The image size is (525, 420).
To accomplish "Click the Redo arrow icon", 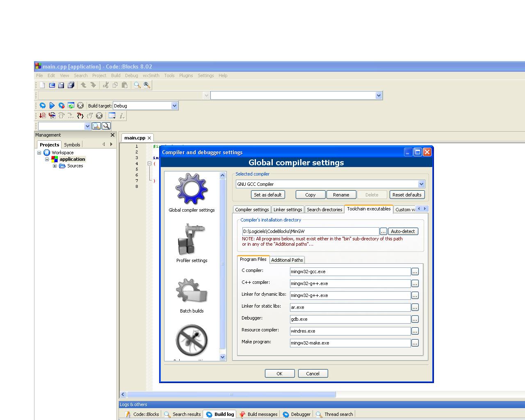I will pyautogui.click(x=93, y=85).
